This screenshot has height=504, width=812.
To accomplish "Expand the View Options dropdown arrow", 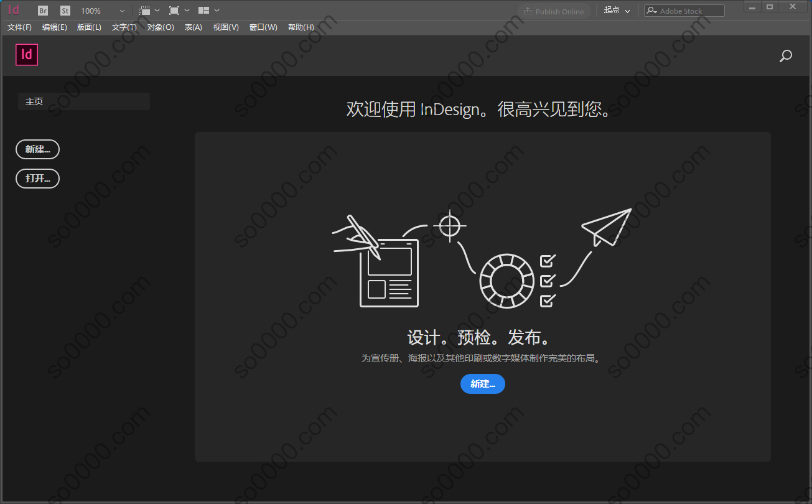I will coord(157,11).
